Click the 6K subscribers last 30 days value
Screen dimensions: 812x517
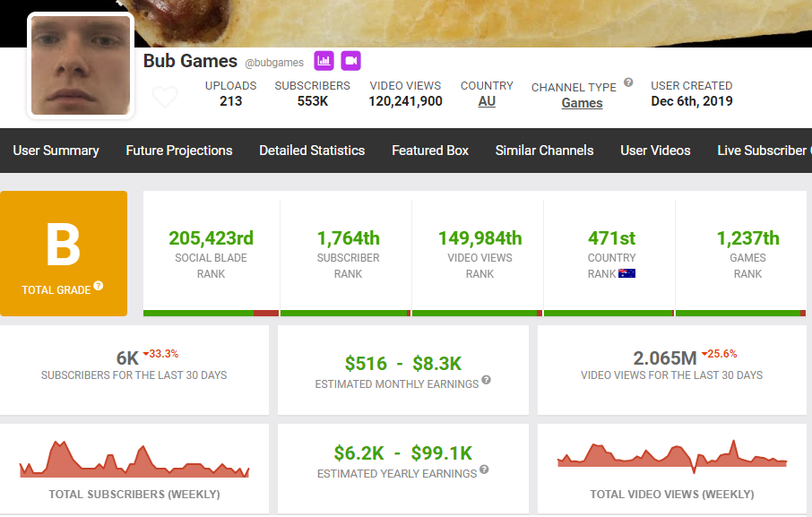(x=127, y=358)
